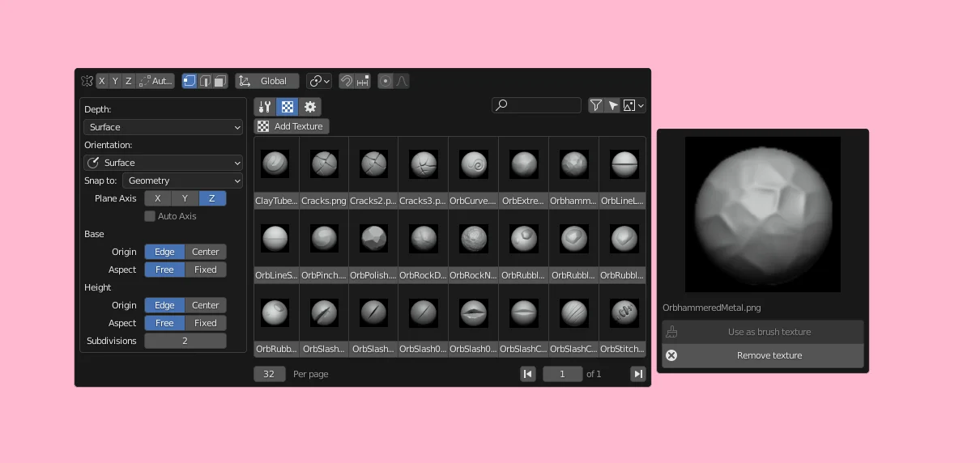Select the third selection mode icon
This screenshot has width=980, height=463.
[219, 81]
